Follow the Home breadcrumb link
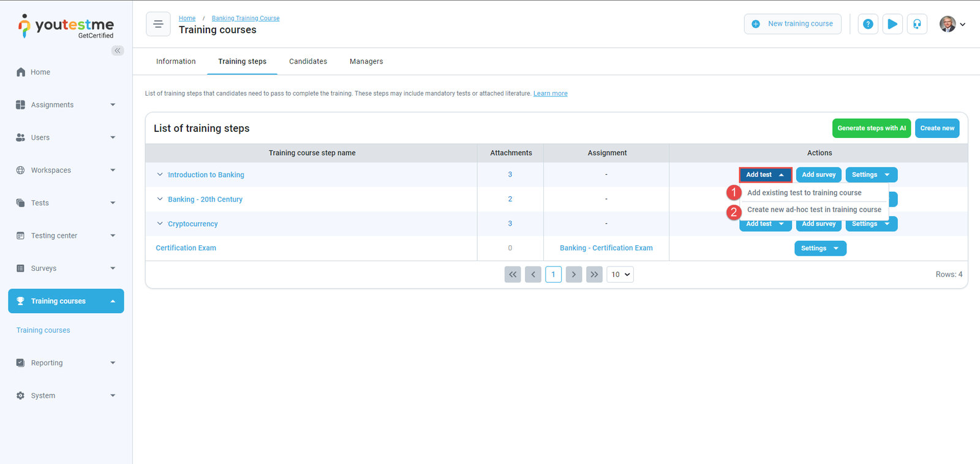The image size is (980, 464). click(187, 18)
